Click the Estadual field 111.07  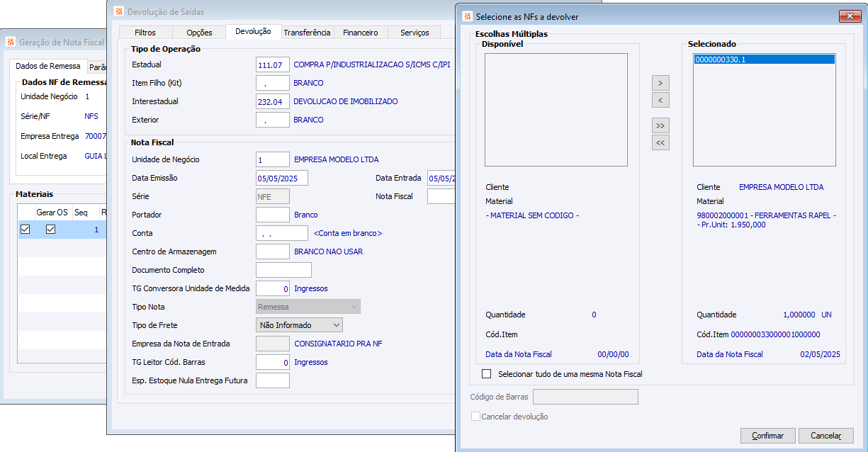[x=272, y=64]
